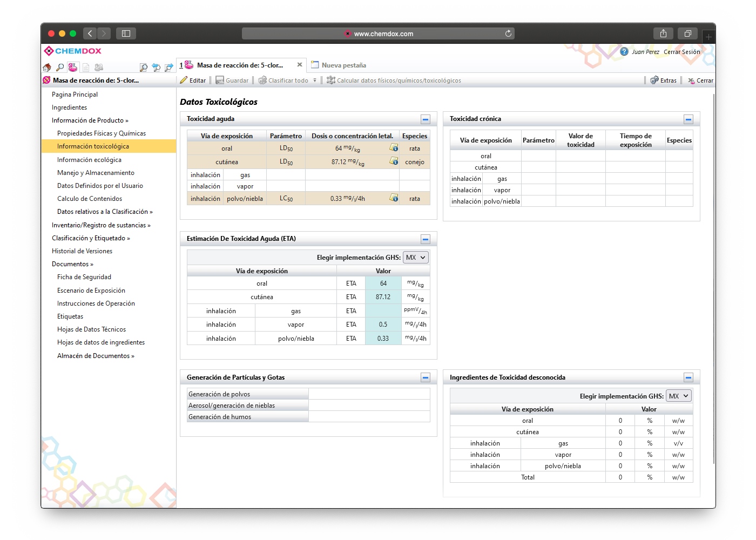
Task: Click the info note icon for polvo/niebla LC50
Action: 394,198
